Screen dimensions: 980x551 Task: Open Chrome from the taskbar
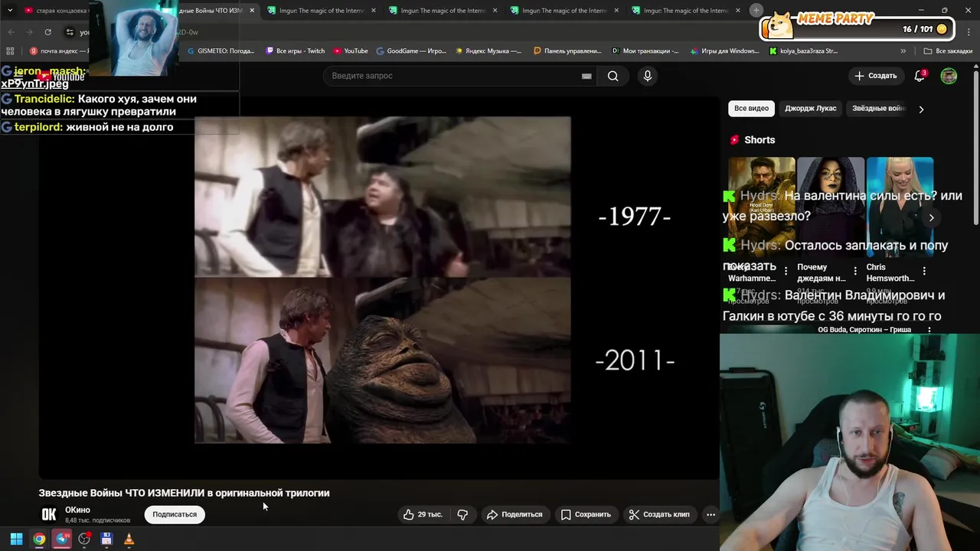pos(39,539)
